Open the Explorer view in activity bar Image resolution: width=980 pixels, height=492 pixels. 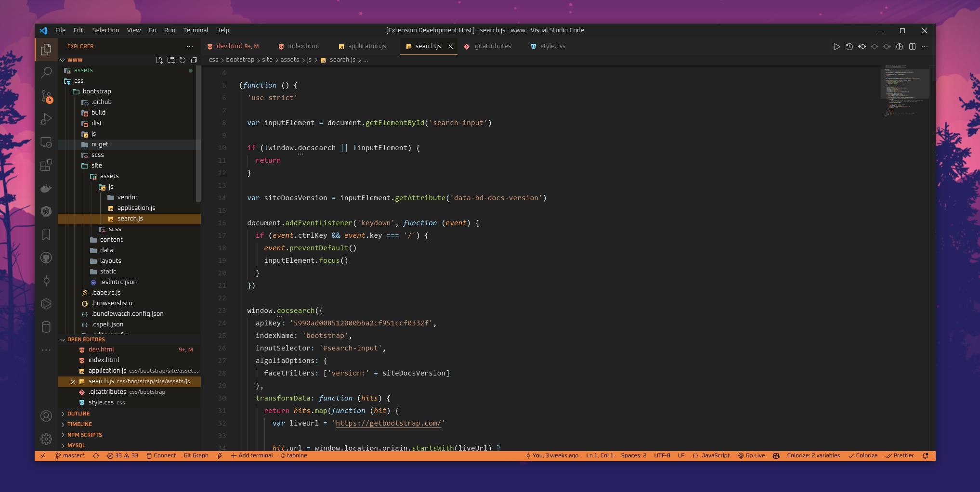pos(46,49)
